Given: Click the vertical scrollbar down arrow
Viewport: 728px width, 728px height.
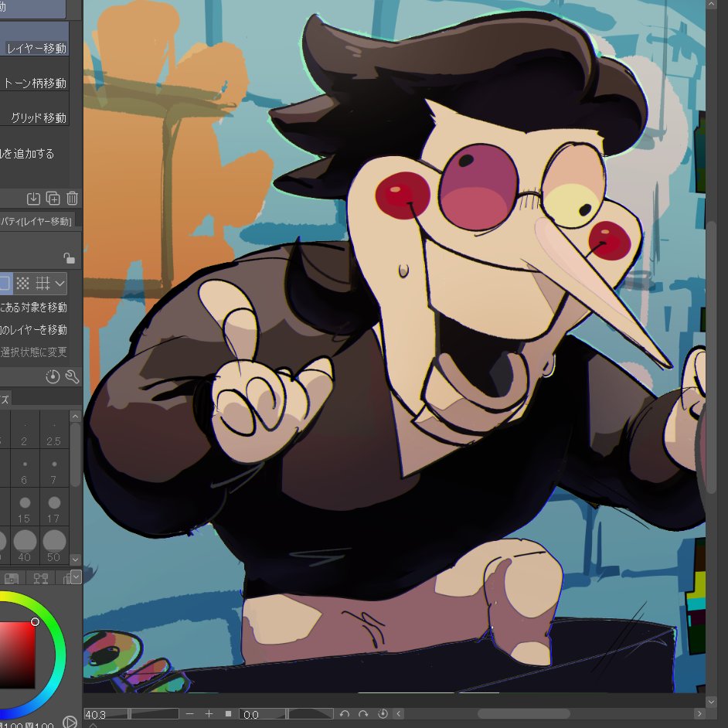Looking at the screenshot, I should tap(712, 701).
